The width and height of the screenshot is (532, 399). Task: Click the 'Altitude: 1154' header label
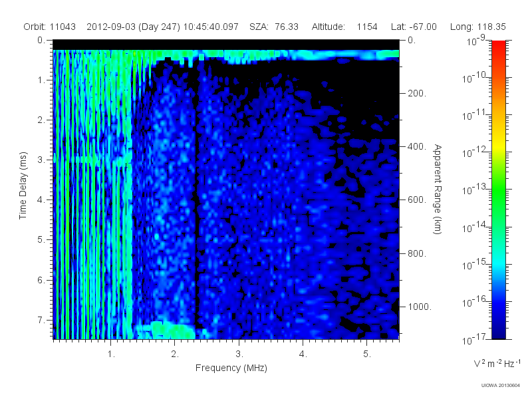tap(344, 27)
